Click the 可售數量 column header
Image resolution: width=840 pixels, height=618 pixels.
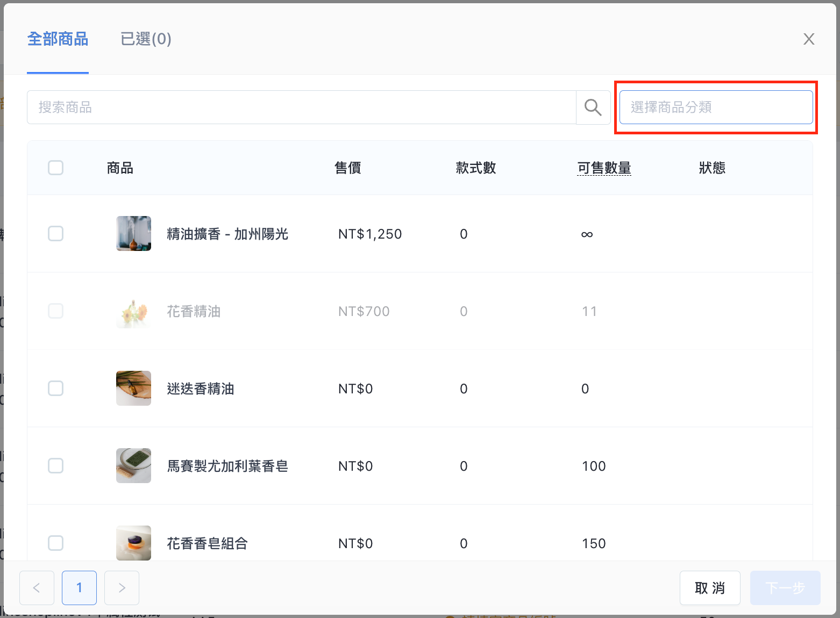604,168
